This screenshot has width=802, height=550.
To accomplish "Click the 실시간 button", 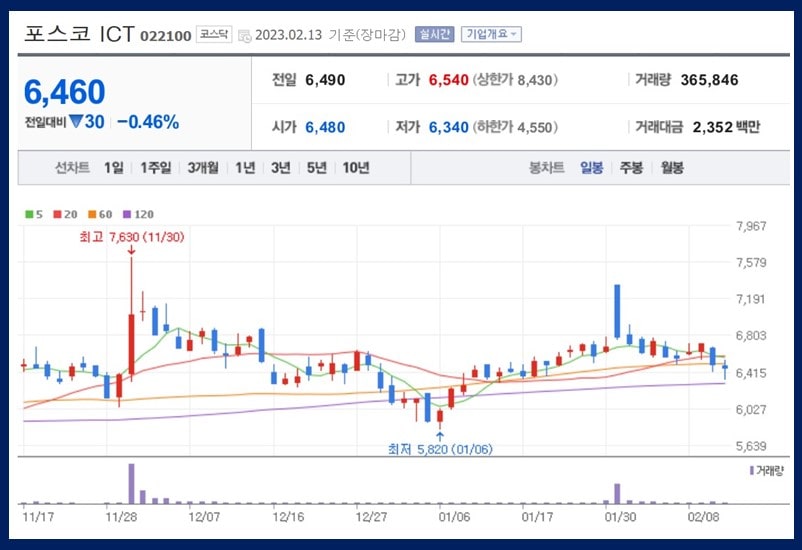I will tap(434, 34).
